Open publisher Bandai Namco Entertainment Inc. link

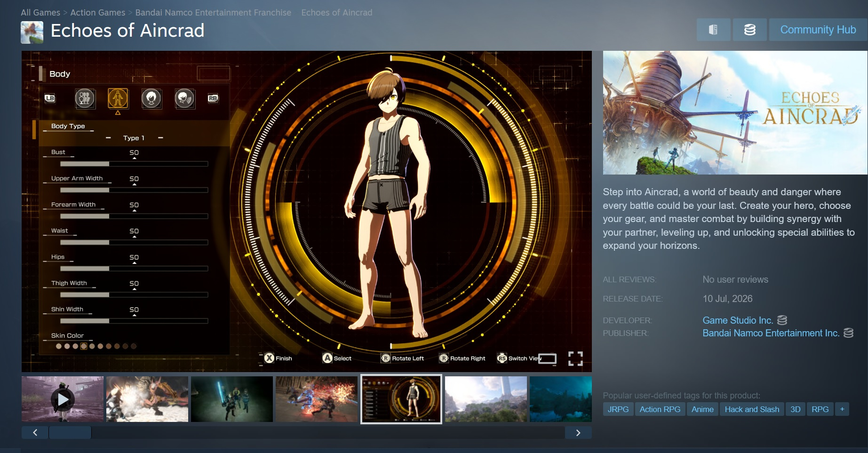point(771,333)
